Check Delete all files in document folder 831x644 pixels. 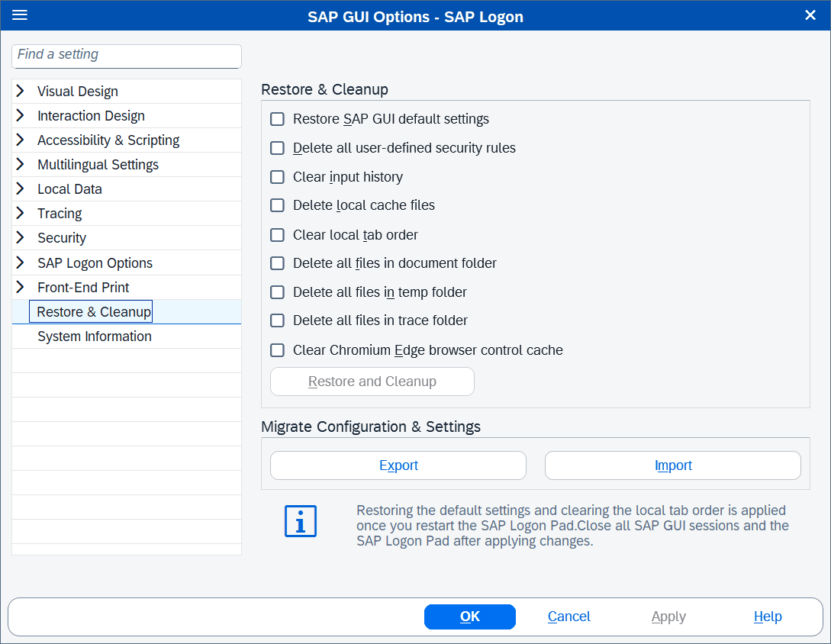[277, 263]
